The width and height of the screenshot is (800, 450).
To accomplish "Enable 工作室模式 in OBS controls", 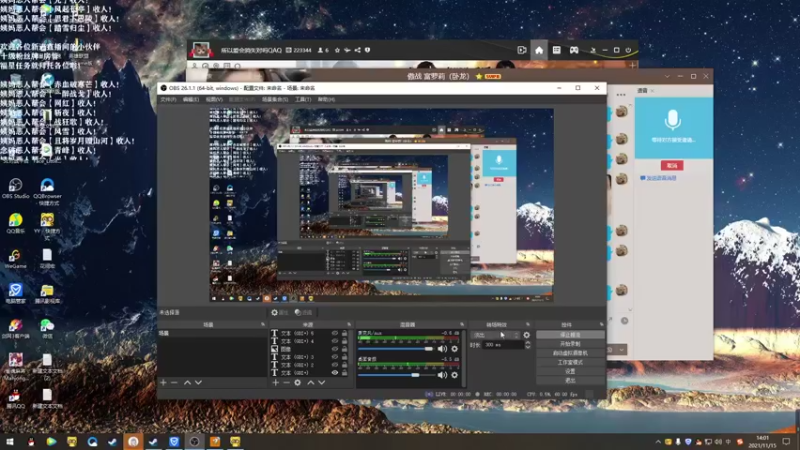I will tap(570, 362).
